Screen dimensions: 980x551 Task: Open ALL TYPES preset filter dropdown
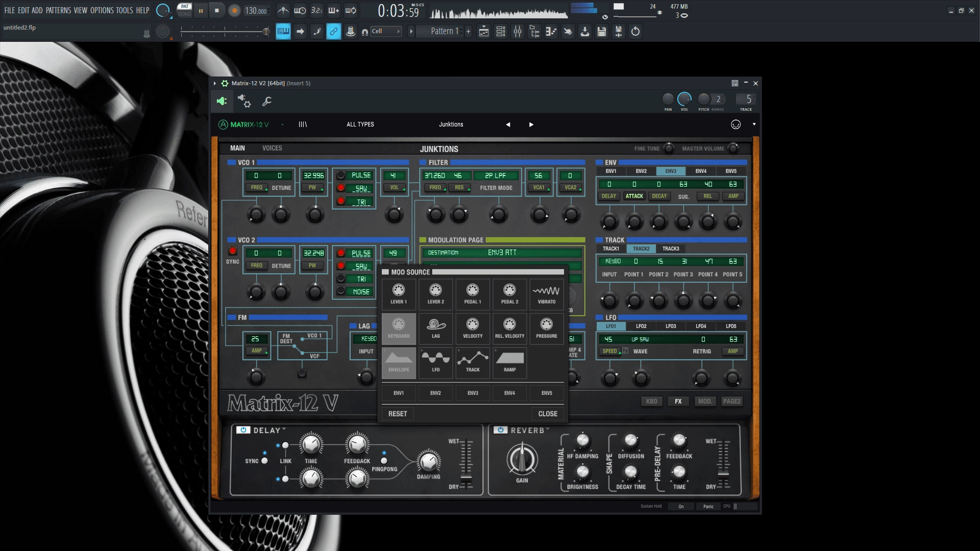360,124
